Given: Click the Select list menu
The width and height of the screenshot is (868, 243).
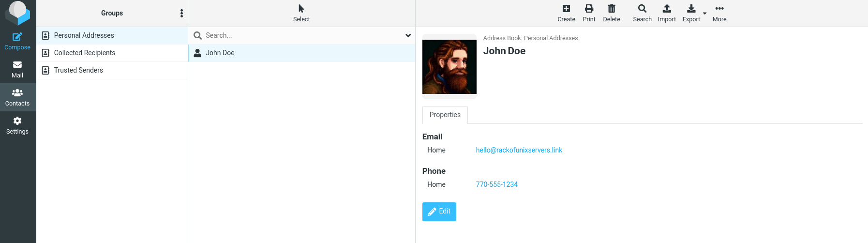Looking at the screenshot, I should (301, 13).
